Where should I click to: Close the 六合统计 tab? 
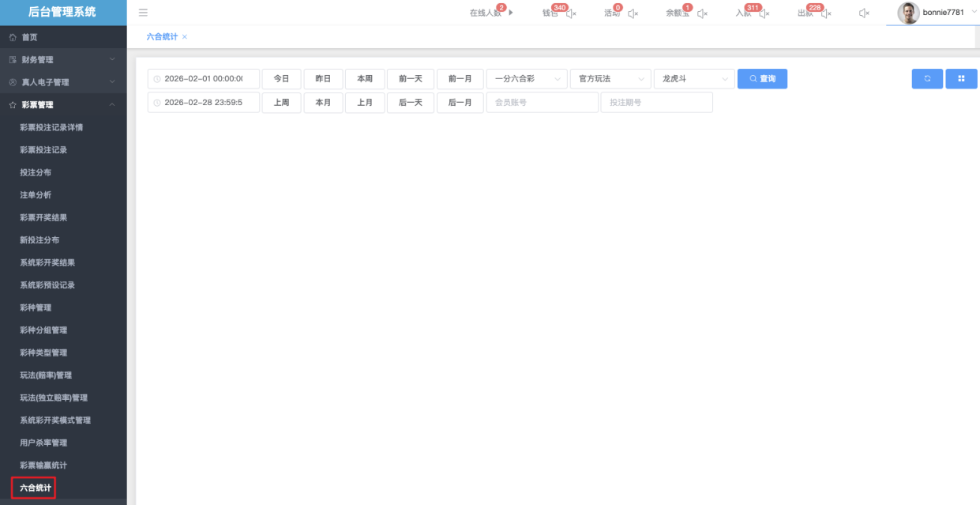(x=185, y=37)
